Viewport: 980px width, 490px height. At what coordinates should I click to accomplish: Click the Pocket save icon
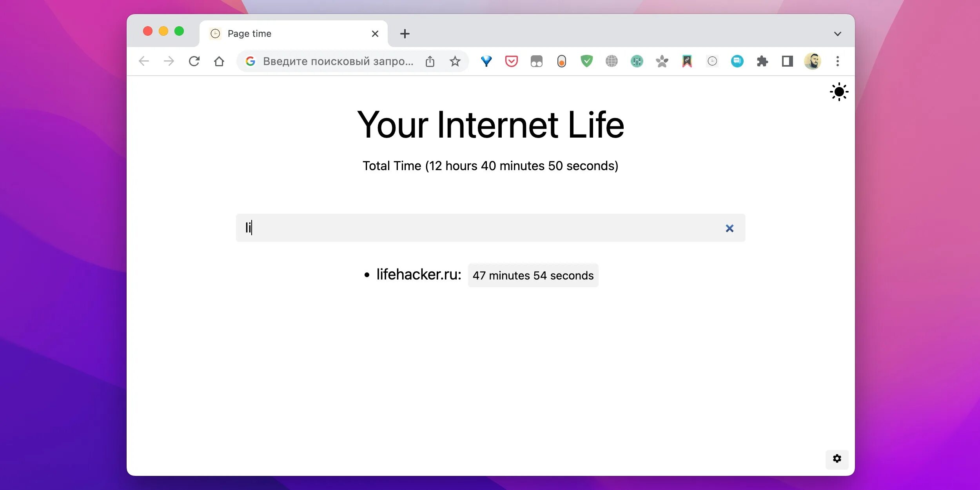pyautogui.click(x=511, y=61)
